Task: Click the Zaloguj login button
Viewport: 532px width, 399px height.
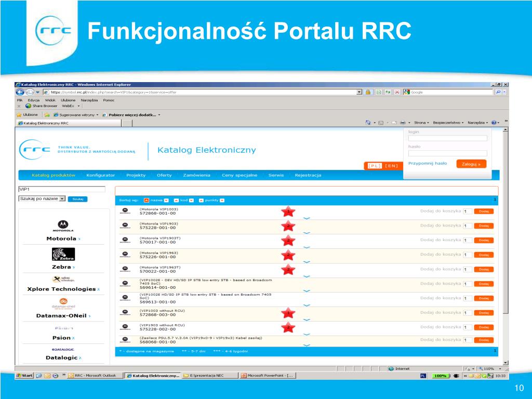Action: point(471,164)
